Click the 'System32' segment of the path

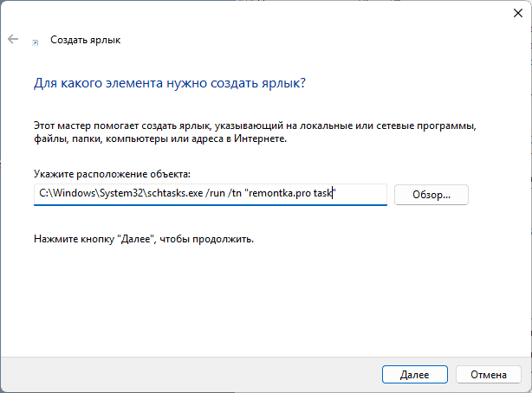pos(116,194)
